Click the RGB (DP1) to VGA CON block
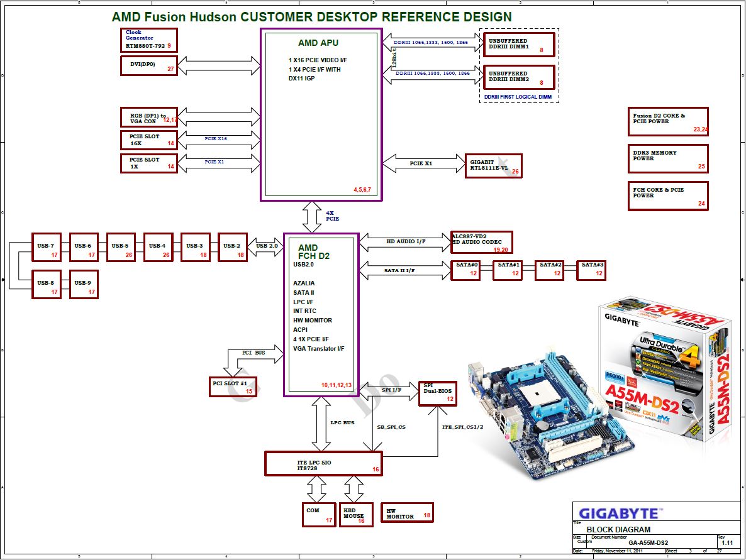 (149, 117)
